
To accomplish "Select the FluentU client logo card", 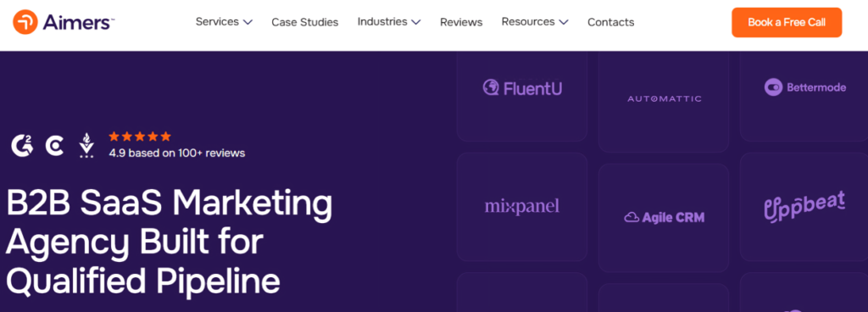I will tap(522, 97).
